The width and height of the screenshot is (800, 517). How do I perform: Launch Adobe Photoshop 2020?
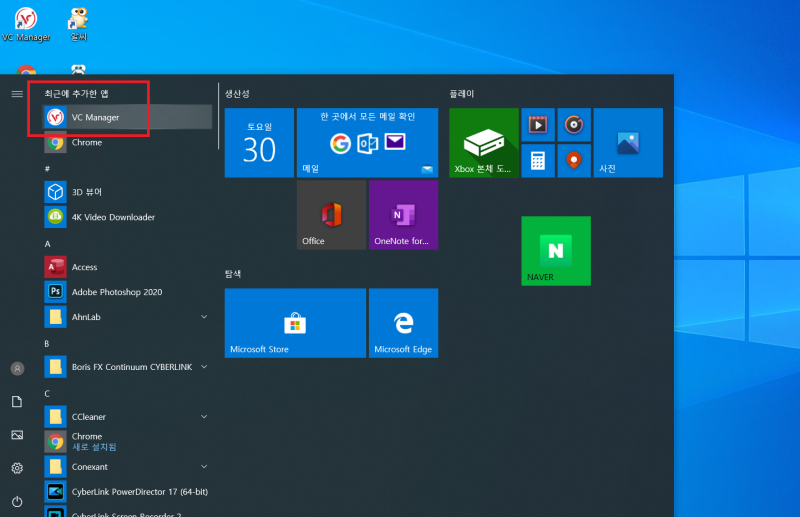pyautogui.click(x=128, y=292)
